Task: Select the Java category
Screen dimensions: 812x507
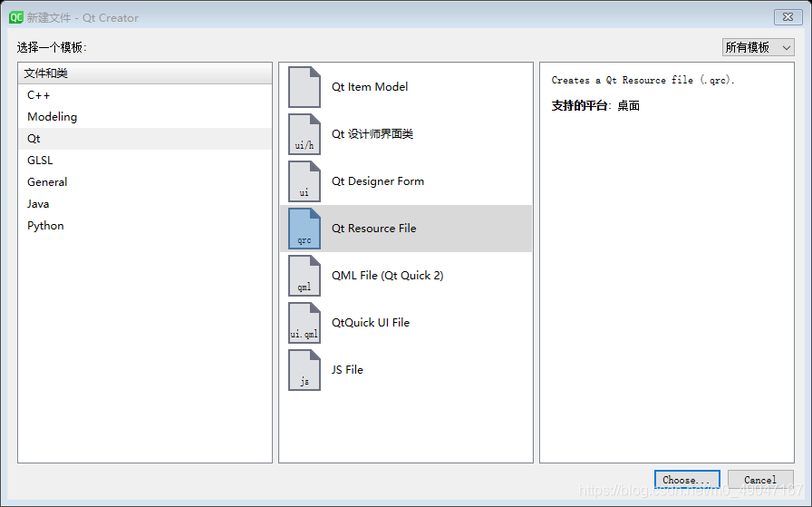Action: coord(145,204)
